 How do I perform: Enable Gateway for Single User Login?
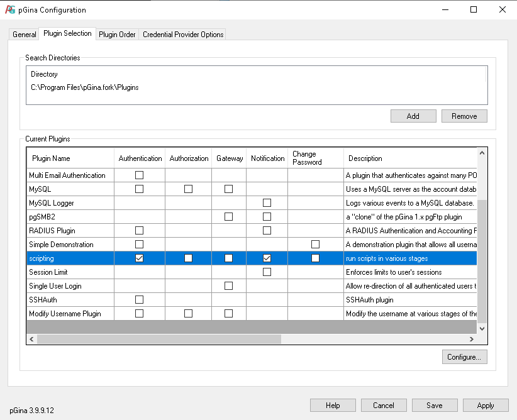point(229,286)
